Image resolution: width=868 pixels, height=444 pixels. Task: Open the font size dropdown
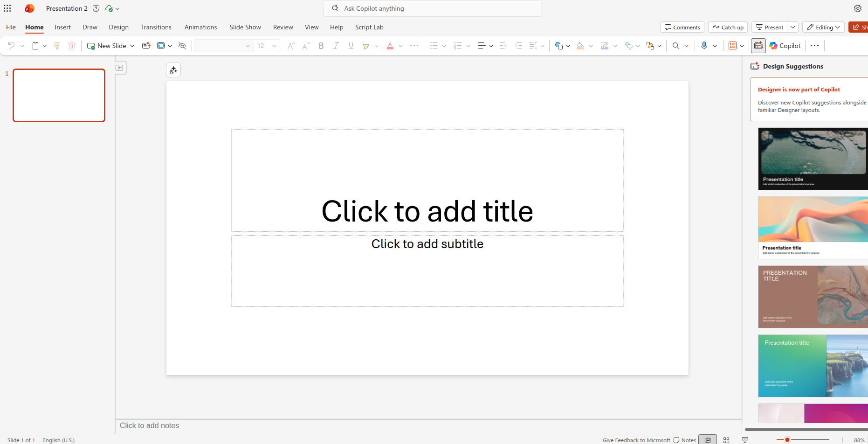coord(274,46)
